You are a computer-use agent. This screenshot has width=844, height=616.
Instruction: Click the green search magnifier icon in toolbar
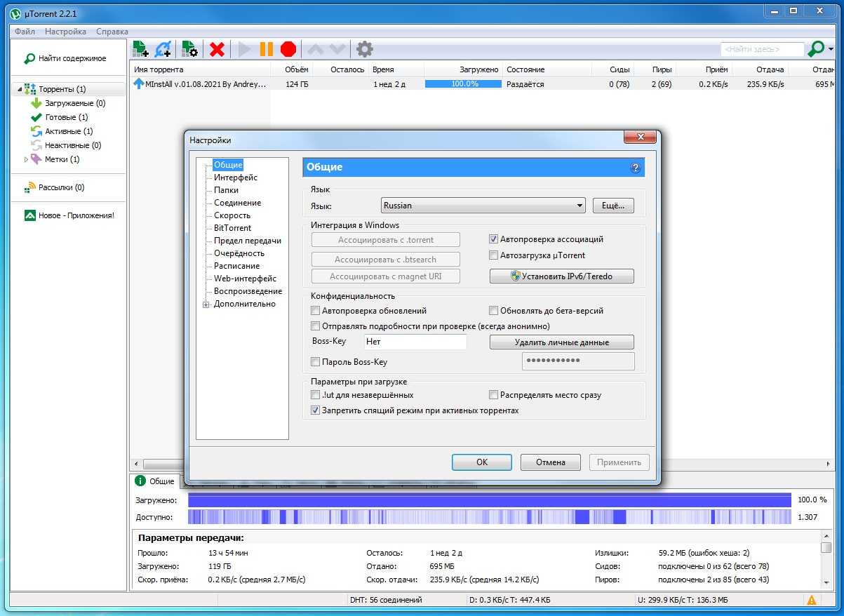pyautogui.click(x=816, y=49)
